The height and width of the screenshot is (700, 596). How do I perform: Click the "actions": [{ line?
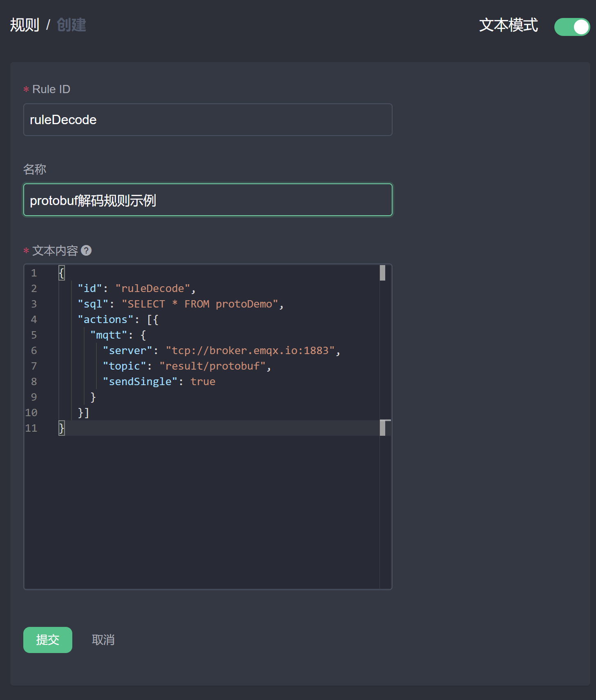pos(118,319)
